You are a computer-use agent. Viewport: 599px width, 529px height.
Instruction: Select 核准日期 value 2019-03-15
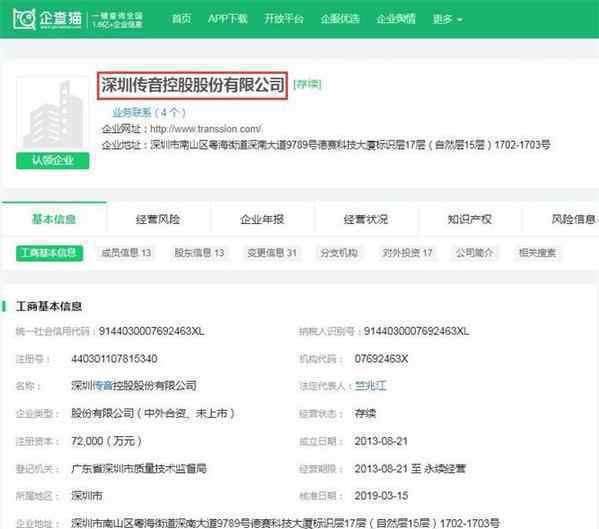pyautogui.click(x=381, y=496)
